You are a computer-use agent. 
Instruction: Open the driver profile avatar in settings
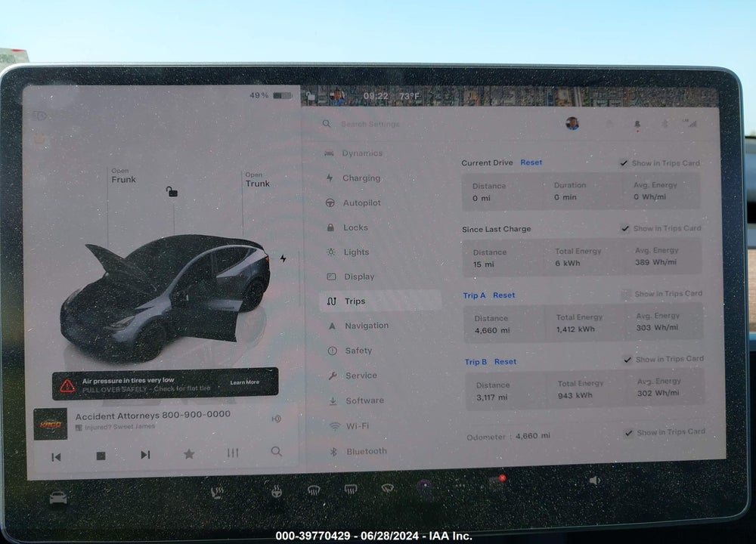coord(572,123)
